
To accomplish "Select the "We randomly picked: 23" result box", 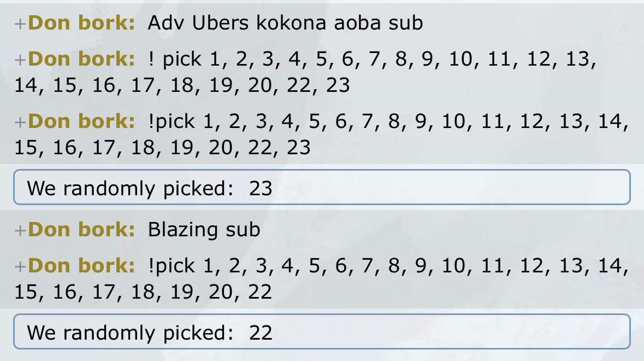I will pyautogui.click(x=322, y=187).
